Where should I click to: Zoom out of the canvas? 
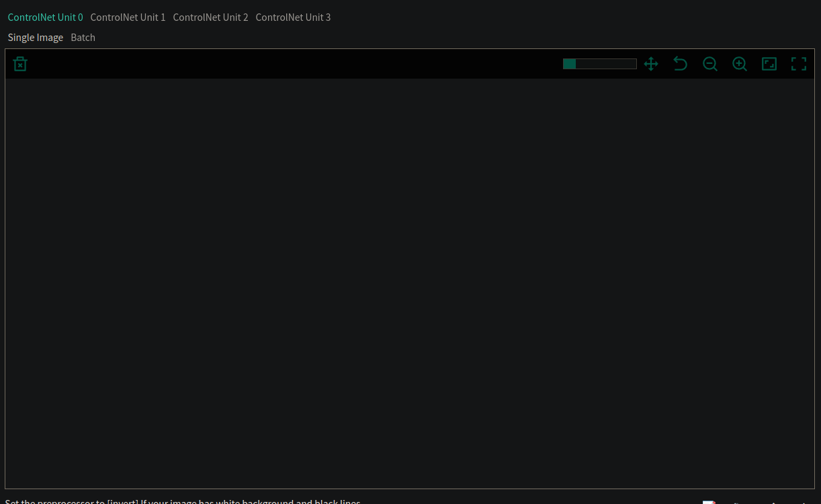(x=709, y=63)
